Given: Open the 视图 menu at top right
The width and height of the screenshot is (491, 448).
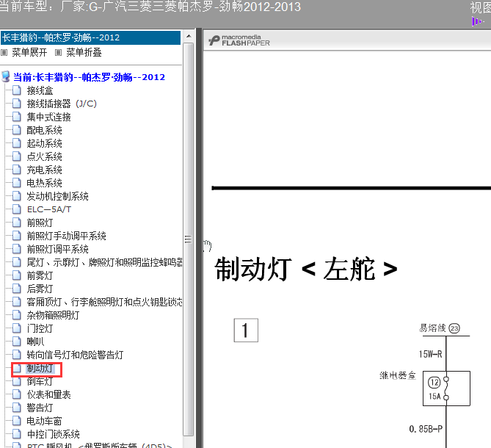Looking at the screenshot, I should pos(480,7).
